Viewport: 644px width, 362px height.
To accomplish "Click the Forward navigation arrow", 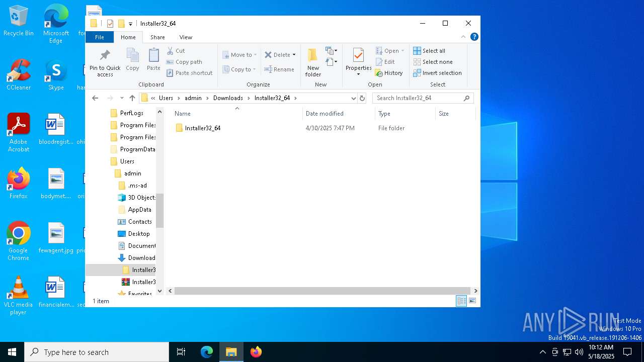I will (110, 98).
